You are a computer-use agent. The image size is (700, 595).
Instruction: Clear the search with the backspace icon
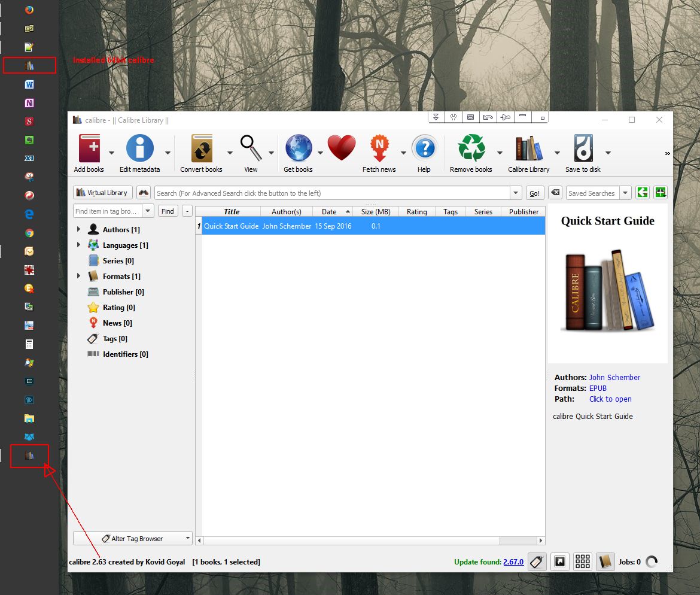[555, 193]
